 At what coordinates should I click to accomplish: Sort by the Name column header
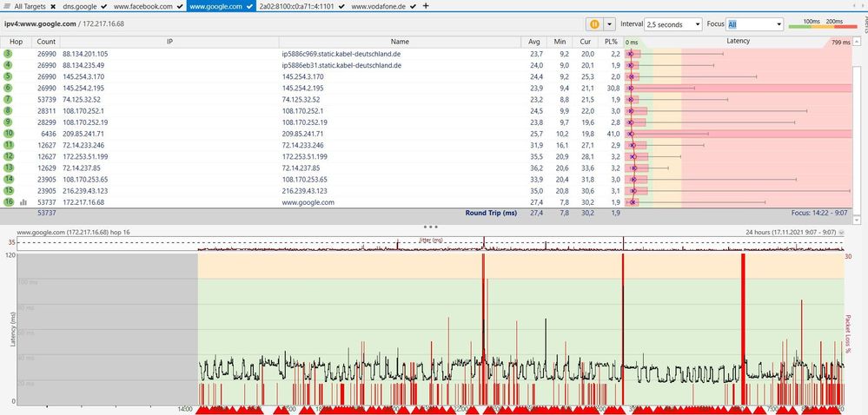(x=400, y=42)
